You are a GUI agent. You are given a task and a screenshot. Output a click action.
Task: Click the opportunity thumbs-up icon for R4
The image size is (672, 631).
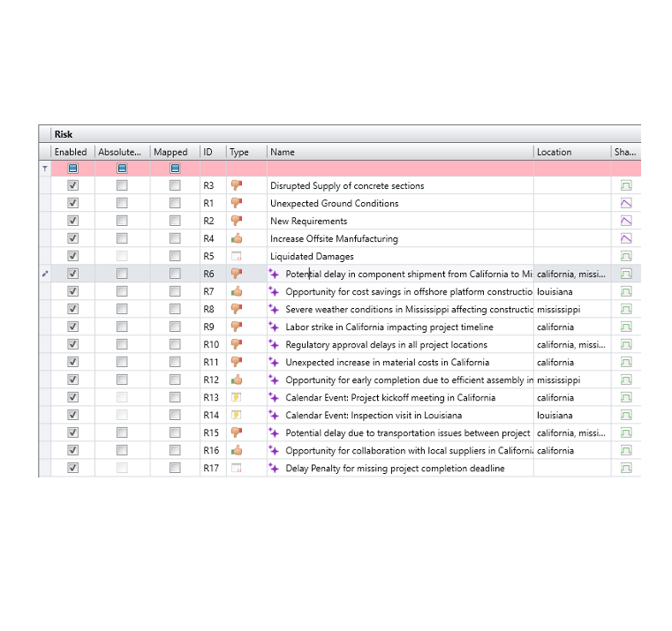236,238
